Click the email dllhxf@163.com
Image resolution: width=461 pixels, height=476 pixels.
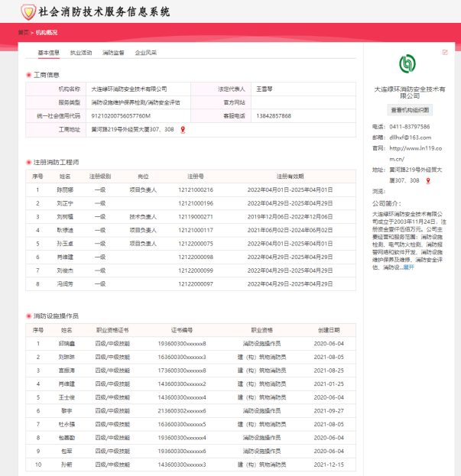(x=411, y=138)
